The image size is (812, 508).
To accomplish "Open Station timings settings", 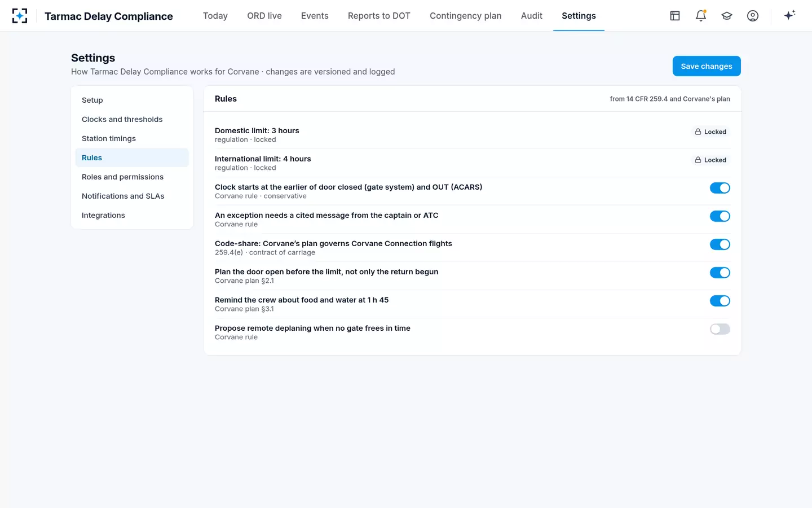I will coord(132,138).
